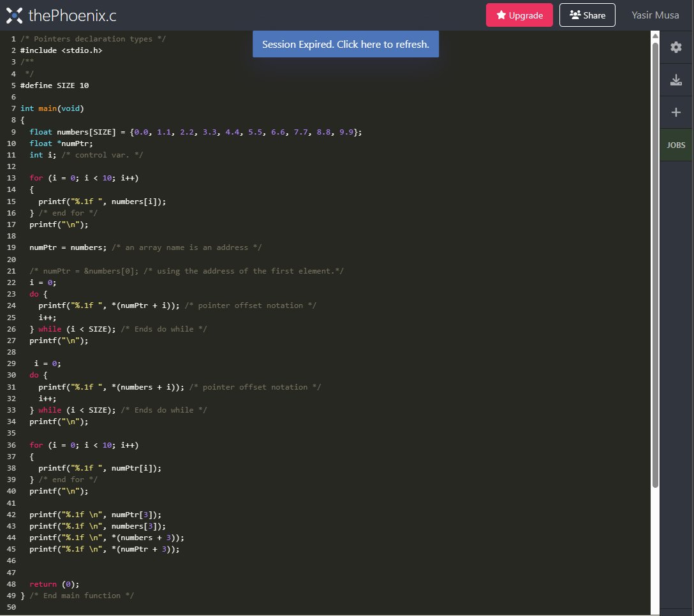This screenshot has width=694, height=616.
Task: Click 'for (i = 0; i < 10; i++)' on line 36
Action: pyautogui.click(x=84, y=444)
